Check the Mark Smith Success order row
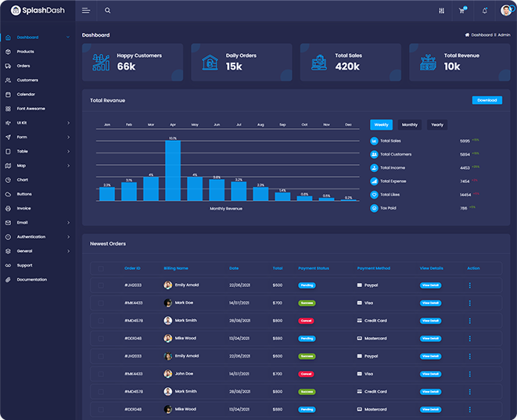This screenshot has height=420, width=517. [x=101, y=392]
